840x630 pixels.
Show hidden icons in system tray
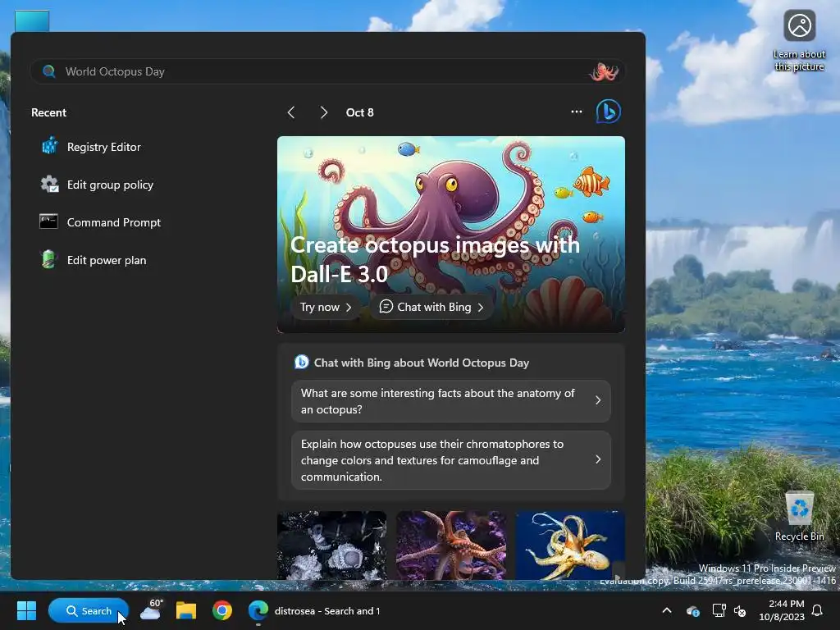pyautogui.click(x=667, y=610)
